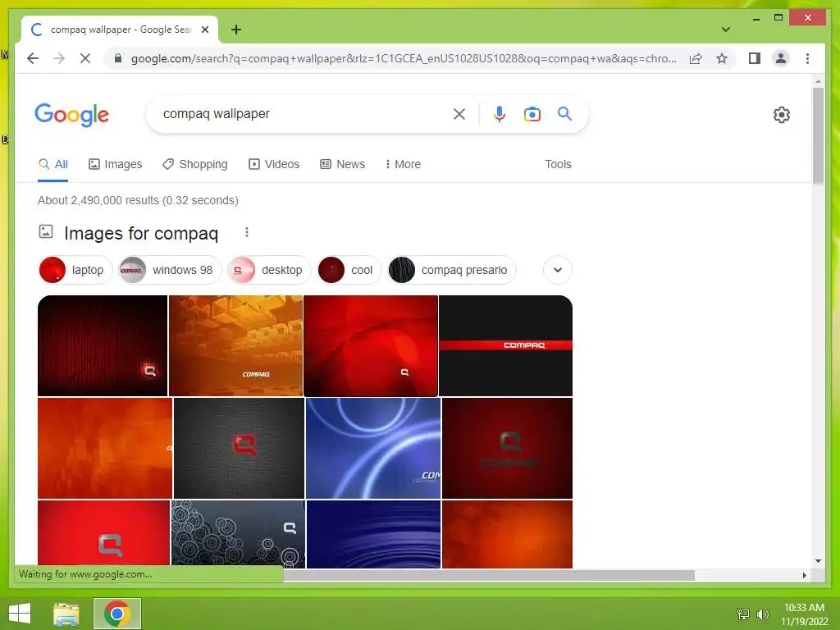Open a new tab with plus button
Screen dimensions: 840x630
click(x=235, y=30)
